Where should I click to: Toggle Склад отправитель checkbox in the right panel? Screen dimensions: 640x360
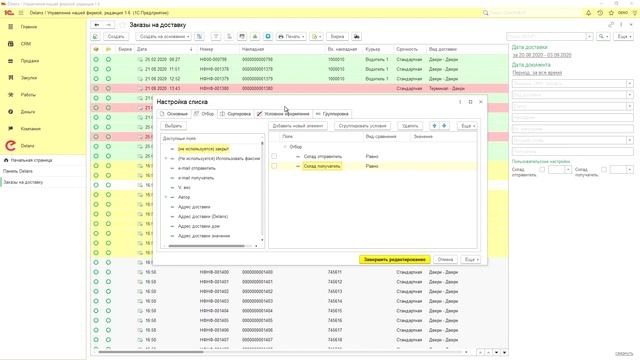pyautogui.click(x=542, y=169)
